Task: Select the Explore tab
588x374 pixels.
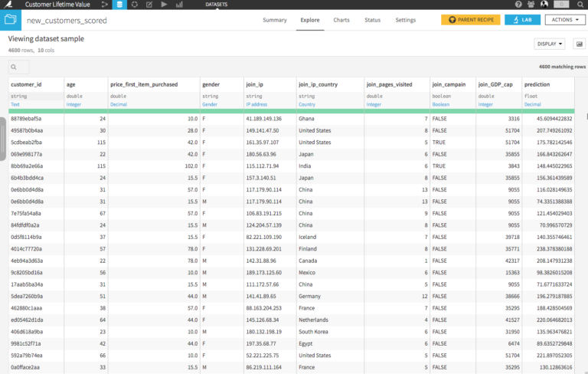Action: tap(310, 20)
